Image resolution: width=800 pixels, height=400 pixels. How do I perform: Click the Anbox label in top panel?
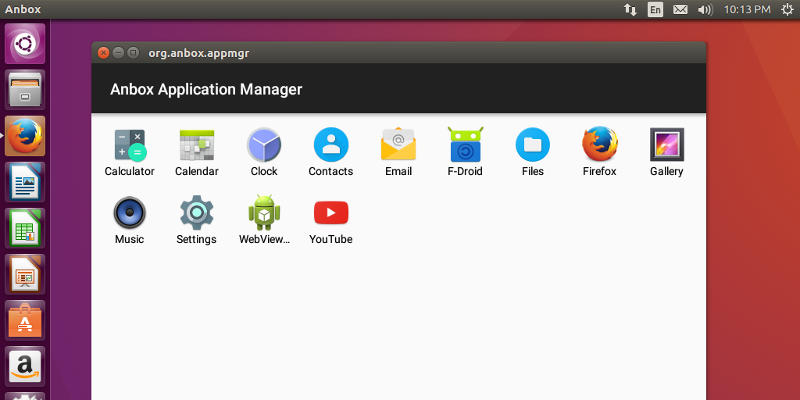pyautogui.click(x=23, y=10)
